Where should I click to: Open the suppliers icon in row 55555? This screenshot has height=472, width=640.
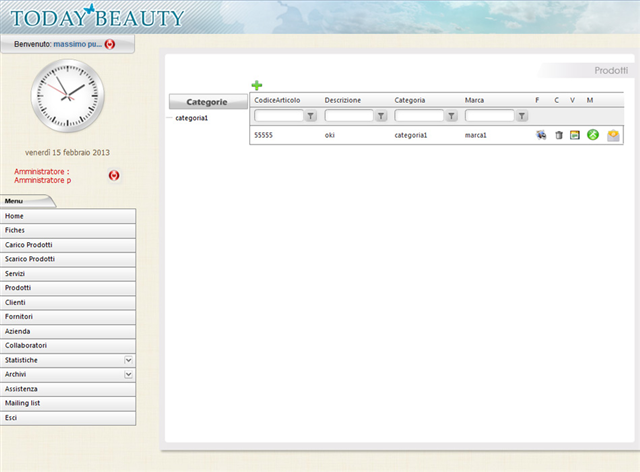541,135
